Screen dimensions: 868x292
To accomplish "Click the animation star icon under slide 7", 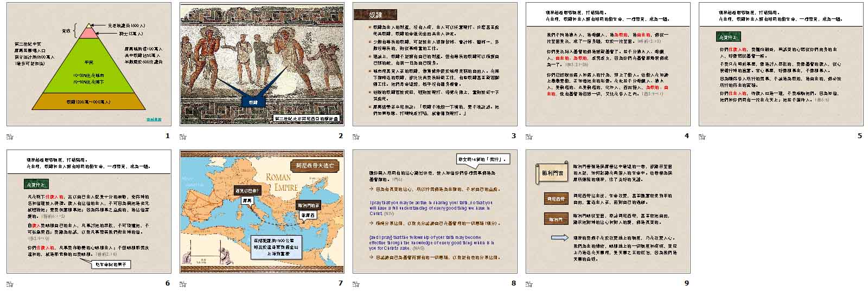I will [x=183, y=283].
